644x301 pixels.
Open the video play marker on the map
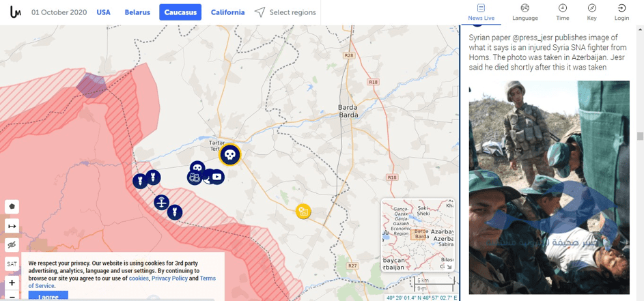[217, 177]
